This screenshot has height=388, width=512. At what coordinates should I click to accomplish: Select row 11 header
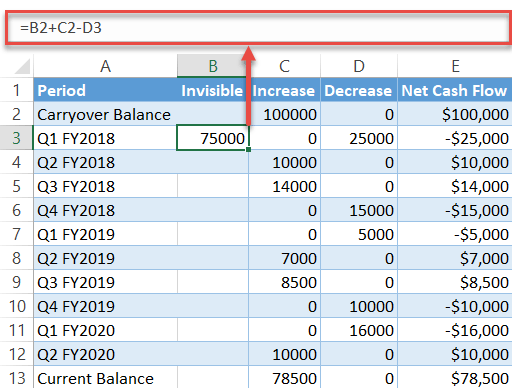click(17, 330)
